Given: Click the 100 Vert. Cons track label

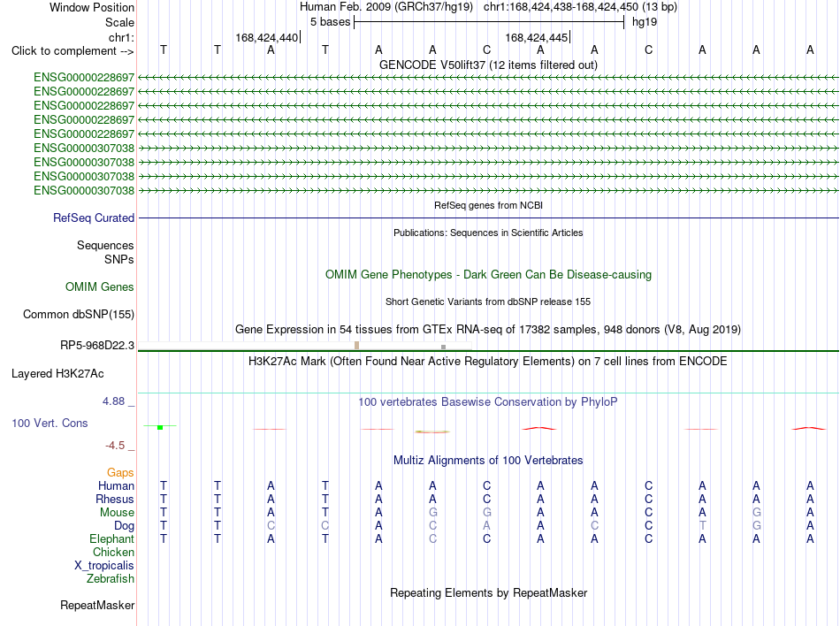Looking at the screenshot, I should click(50, 423).
